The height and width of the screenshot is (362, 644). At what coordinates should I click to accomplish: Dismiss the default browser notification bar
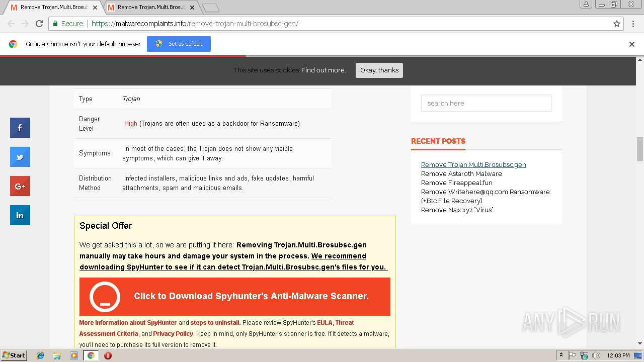[632, 44]
